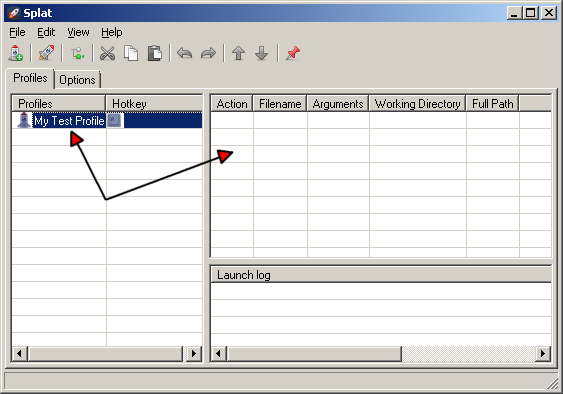The height and width of the screenshot is (394, 563).
Task: Redo with the right curved arrow
Action: click(x=208, y=53)
